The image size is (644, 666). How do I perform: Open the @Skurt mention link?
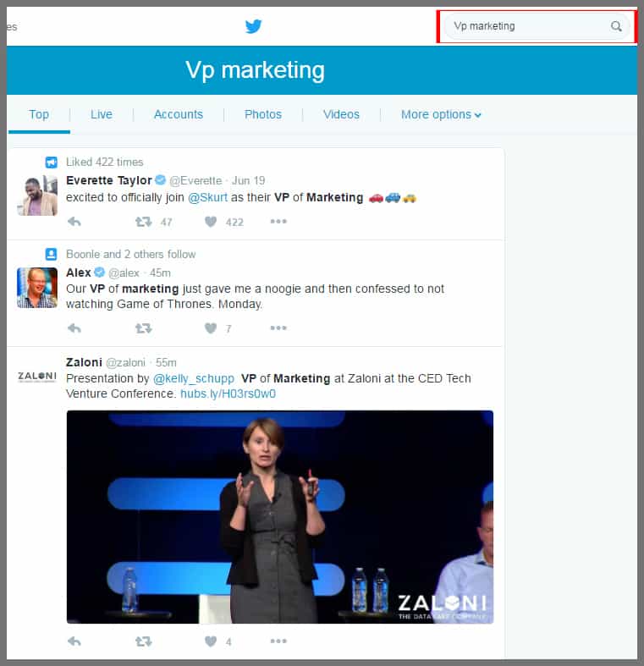206,197
